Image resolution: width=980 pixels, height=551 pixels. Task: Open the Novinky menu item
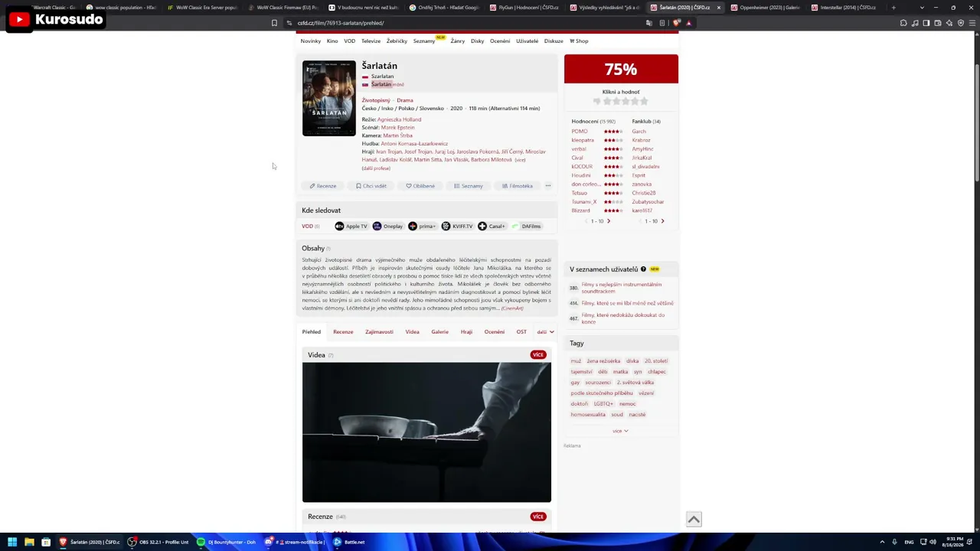311,41
